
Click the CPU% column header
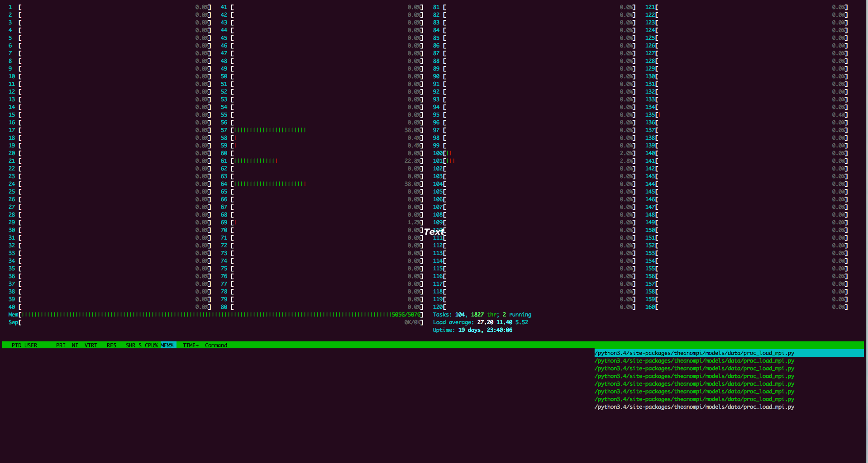(151, 345)
